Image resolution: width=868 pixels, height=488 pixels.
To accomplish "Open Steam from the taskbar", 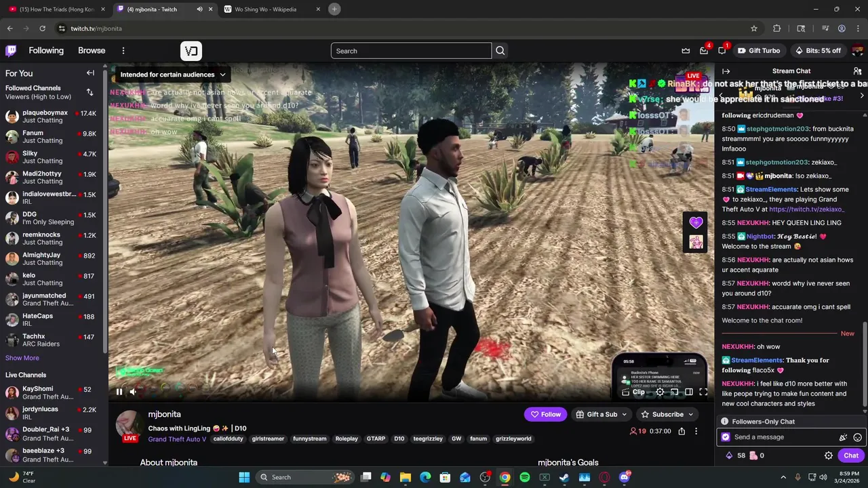I will pos(564,477).
